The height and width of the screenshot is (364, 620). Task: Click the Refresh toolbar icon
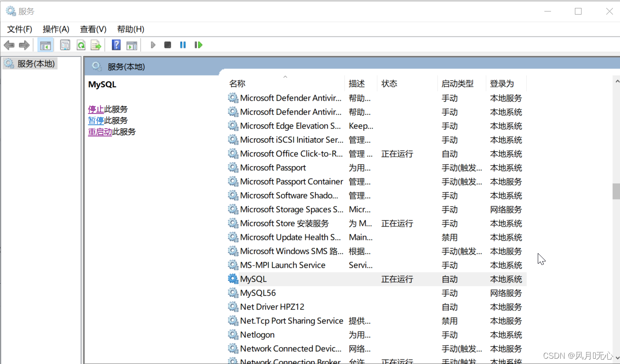[81, 45]
